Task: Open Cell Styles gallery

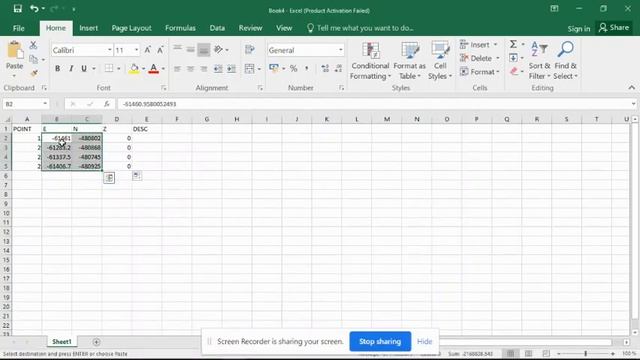Action: click(x=440, y=61)
